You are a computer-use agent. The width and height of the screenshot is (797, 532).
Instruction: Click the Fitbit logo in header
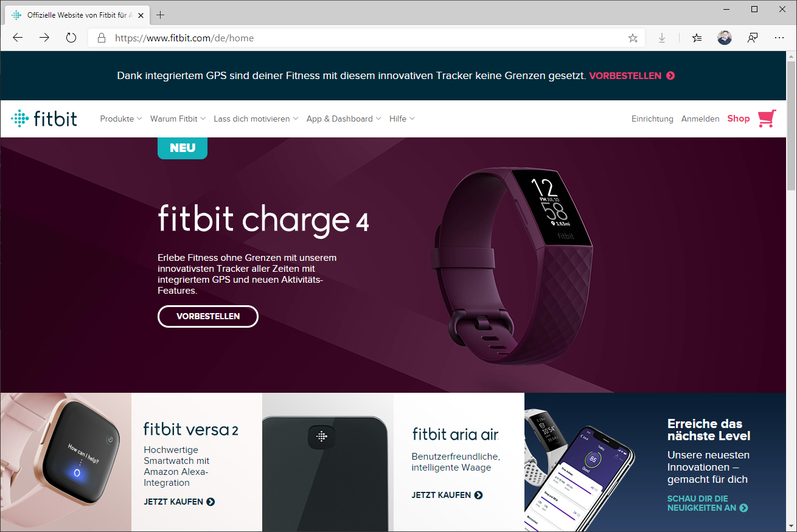[44, 119]
